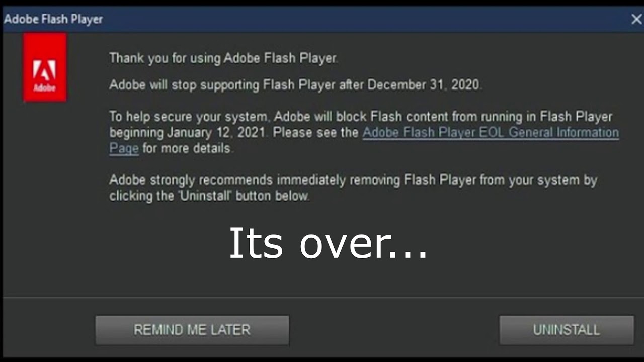Choose Remind Me Later
This screenshot has height=362, width=644.
tap(192, 330)
